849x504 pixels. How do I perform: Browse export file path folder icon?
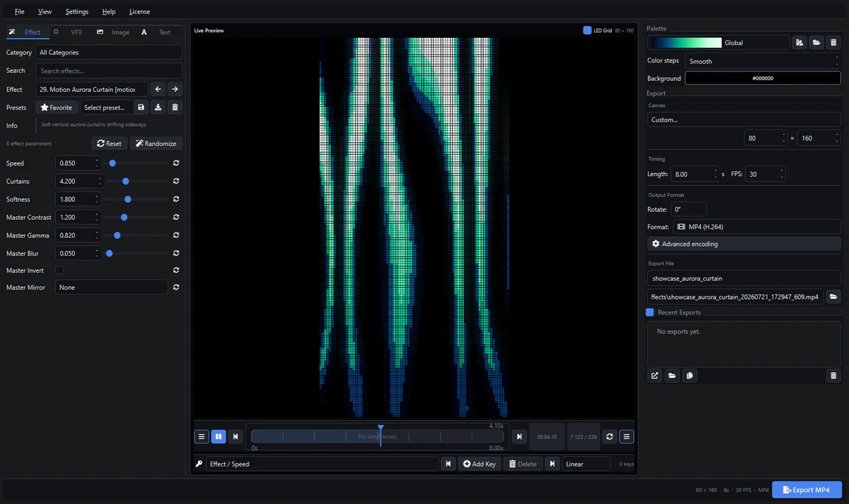pyautogui.click(x=833, y=297)
